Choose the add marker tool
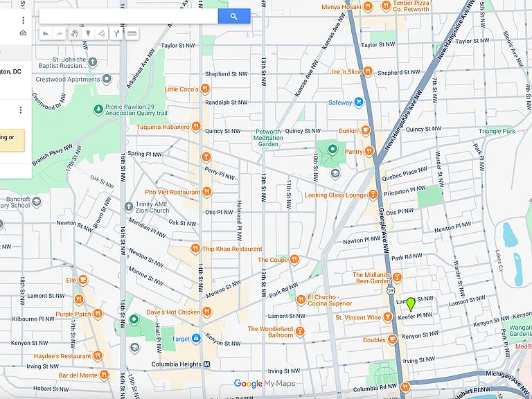Viewport: 532px width, 399px height. point(88,33)
